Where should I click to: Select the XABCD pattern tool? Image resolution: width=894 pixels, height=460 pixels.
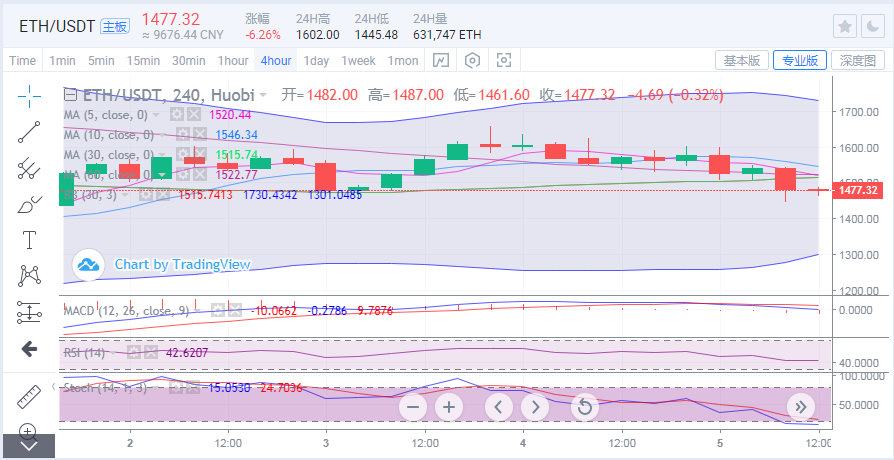coord(29,276)
